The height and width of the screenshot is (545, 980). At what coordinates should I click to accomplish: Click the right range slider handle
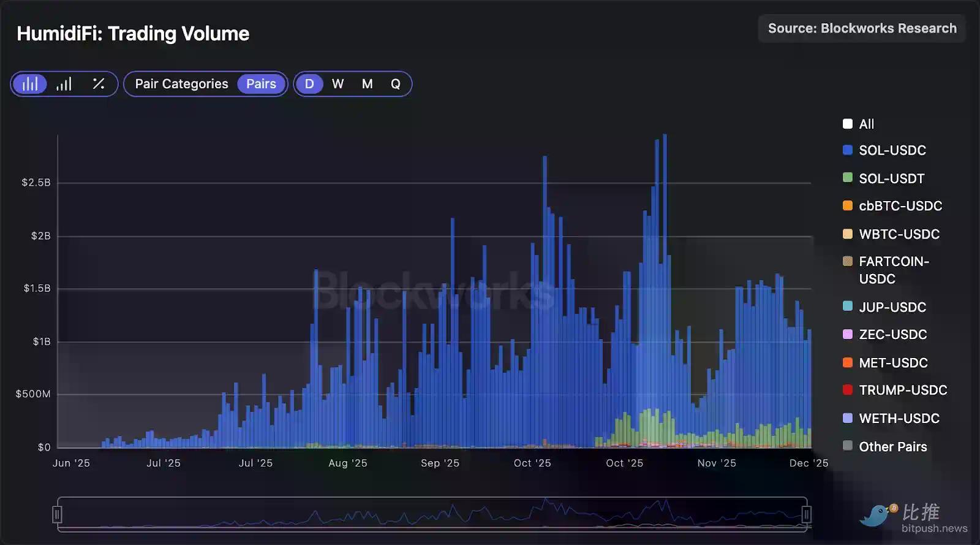807,514
